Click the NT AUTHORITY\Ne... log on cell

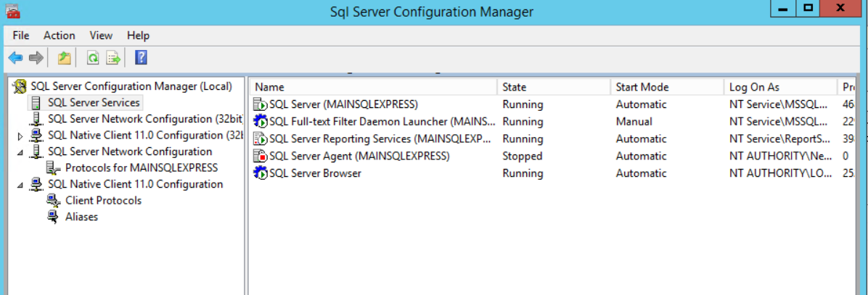pos(780,157)
